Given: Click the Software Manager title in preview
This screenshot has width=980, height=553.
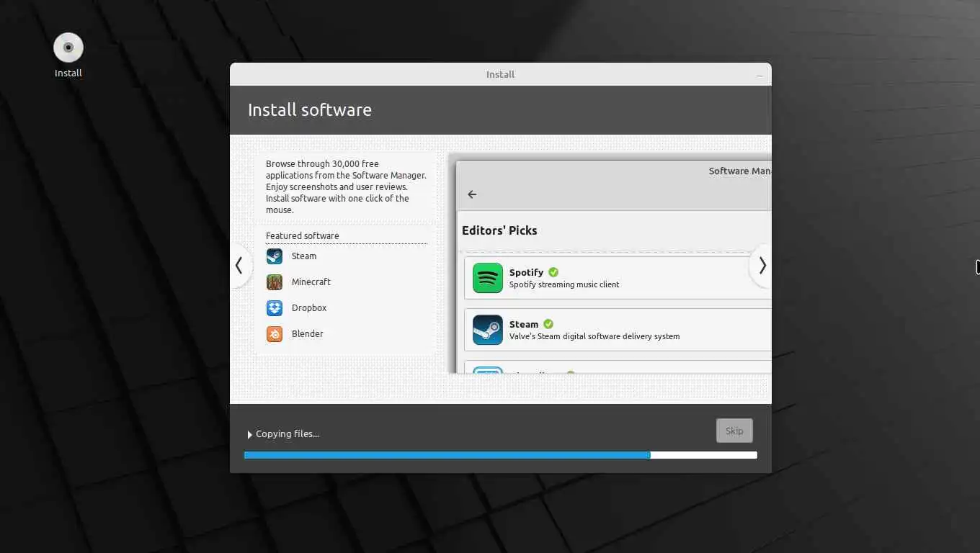Looking at the screenshot, I should [x=740, y=171].
